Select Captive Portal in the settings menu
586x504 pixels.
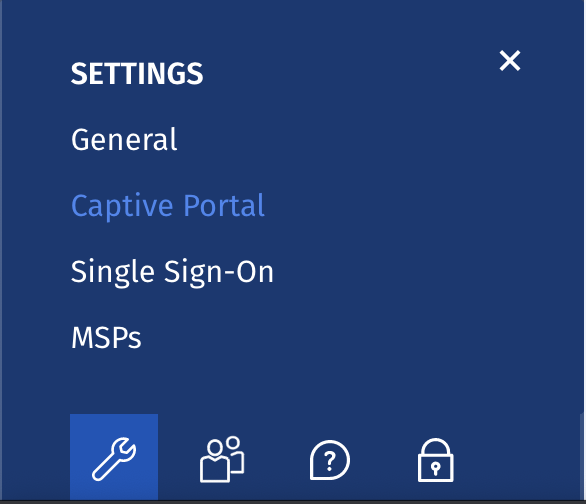coord(168,206)
